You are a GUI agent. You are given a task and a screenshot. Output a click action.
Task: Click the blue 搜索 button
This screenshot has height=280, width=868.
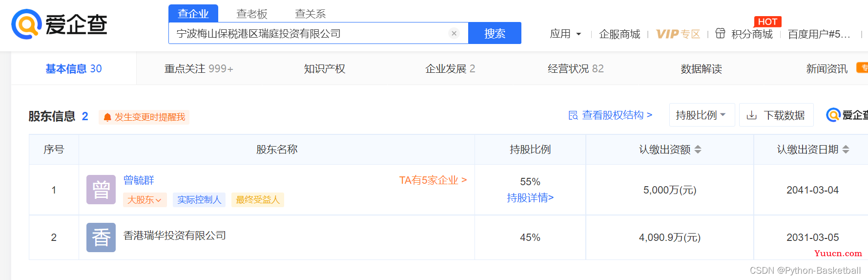495,33
